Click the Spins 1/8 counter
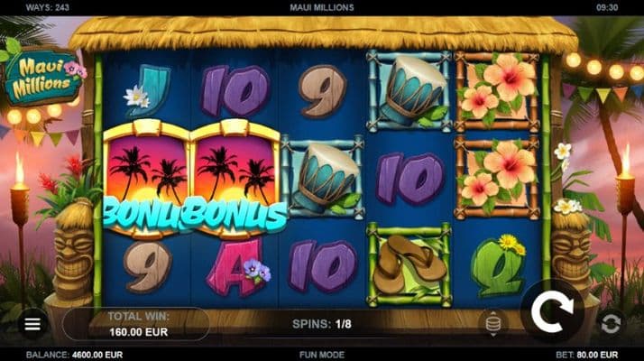644x361 pixels. click(322, 324)
